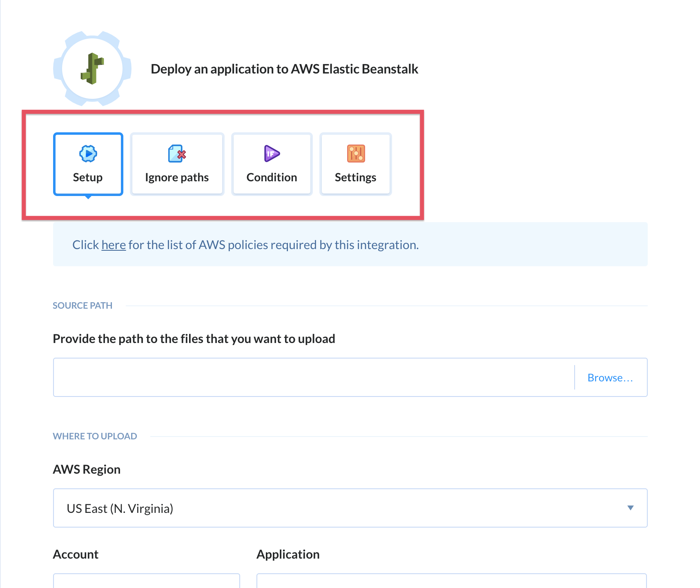Open the AWS Region dropdown

350,508
